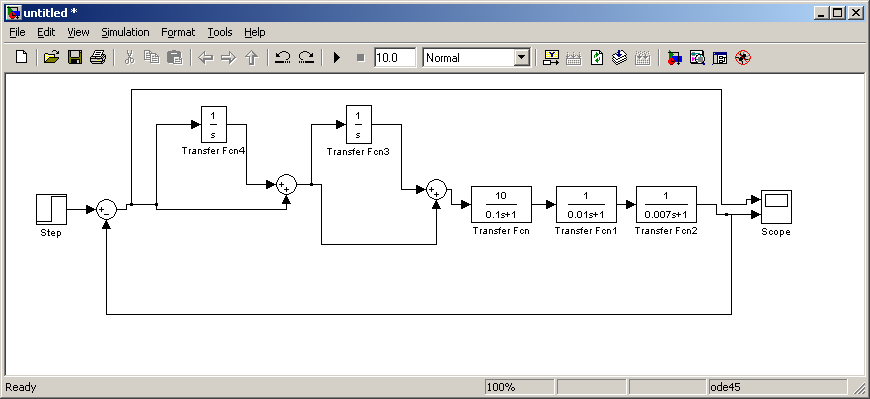This screenshot has height=399, width=870.
Task: Stop the simulation with the square button
Action: 360,58
